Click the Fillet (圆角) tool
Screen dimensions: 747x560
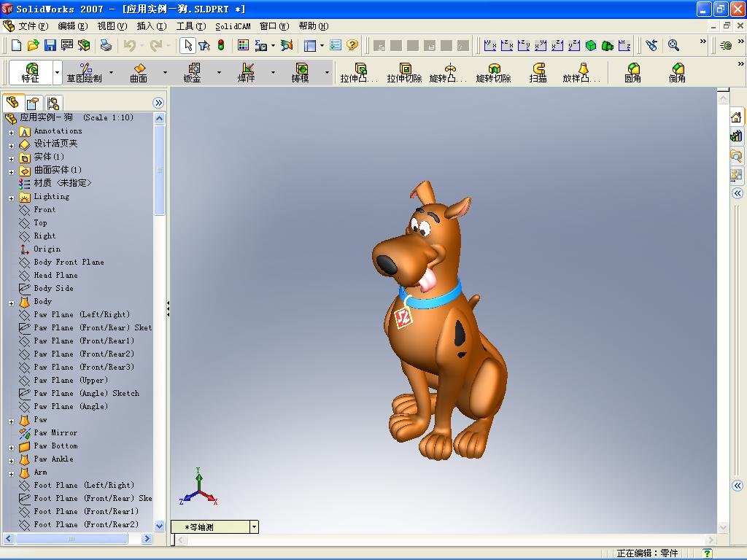point(632,73)
